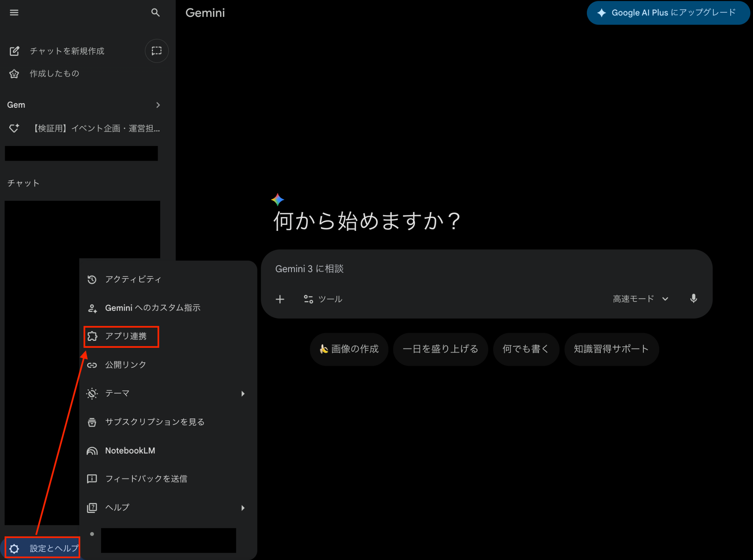
Task: Click the 知識習得サポート suggestion chip
Action: (611, 349)
